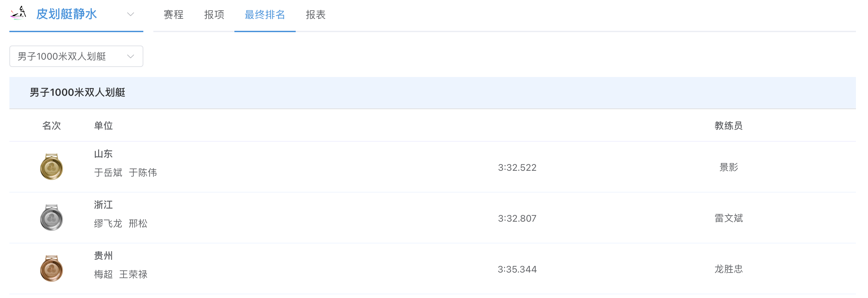Click the silver medal icon for 浙江

click(51, 218)
